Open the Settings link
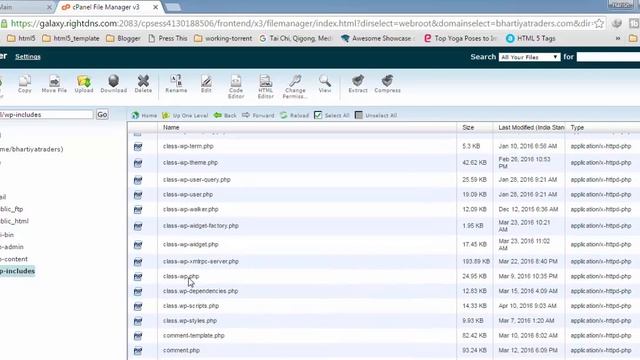 click(x=28, y=57)
